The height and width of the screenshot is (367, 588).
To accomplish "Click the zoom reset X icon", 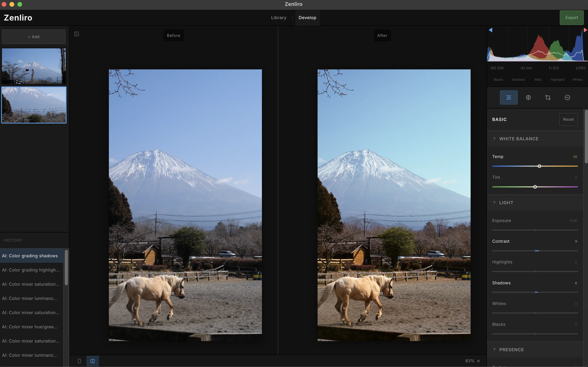I will 478,361.
